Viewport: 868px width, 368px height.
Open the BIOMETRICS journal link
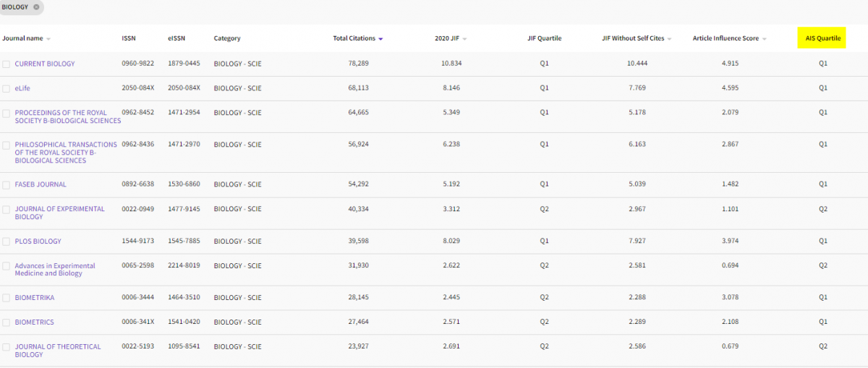click(34, 322)
